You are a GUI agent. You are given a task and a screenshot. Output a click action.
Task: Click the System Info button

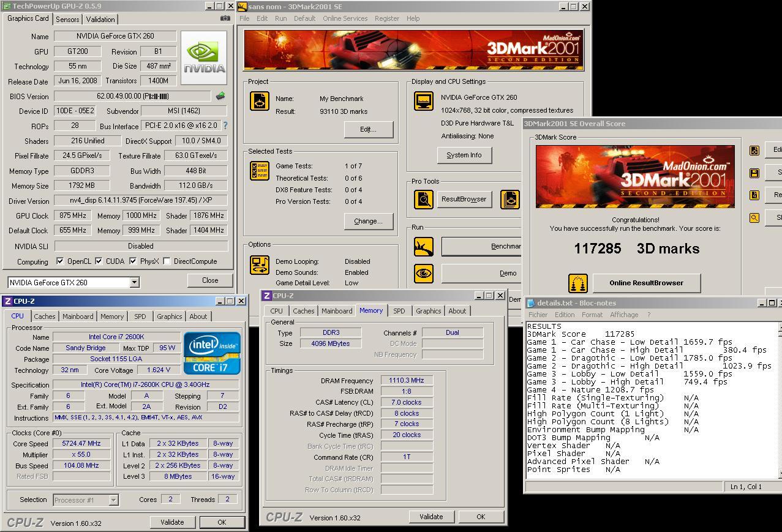pos(464,155)
